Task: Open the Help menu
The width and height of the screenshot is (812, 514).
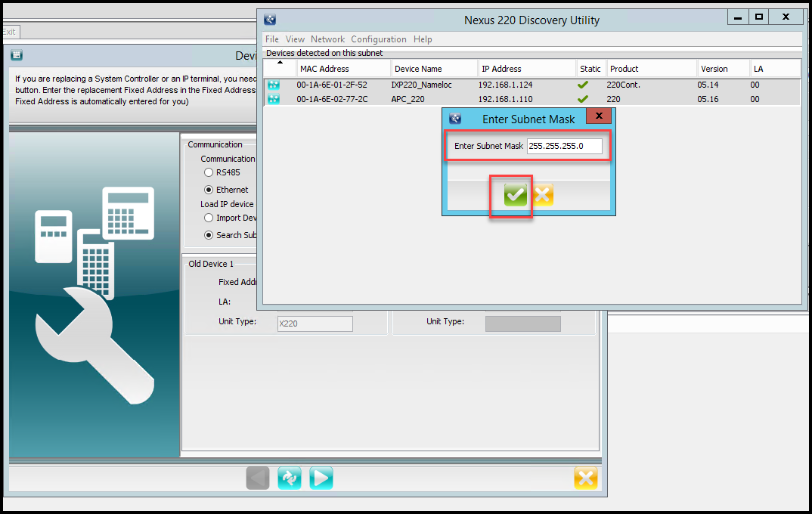Action: tap(423, 39)
